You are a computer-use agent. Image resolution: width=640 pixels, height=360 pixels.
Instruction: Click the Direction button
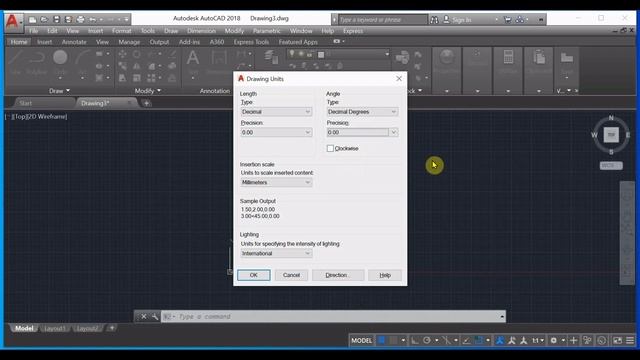pyautogui.click(x=338, y=275)
